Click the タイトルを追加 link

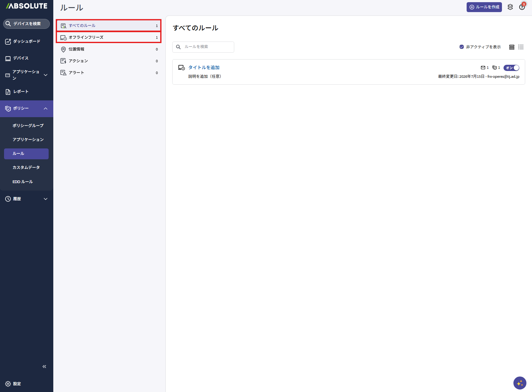point(204,68)
